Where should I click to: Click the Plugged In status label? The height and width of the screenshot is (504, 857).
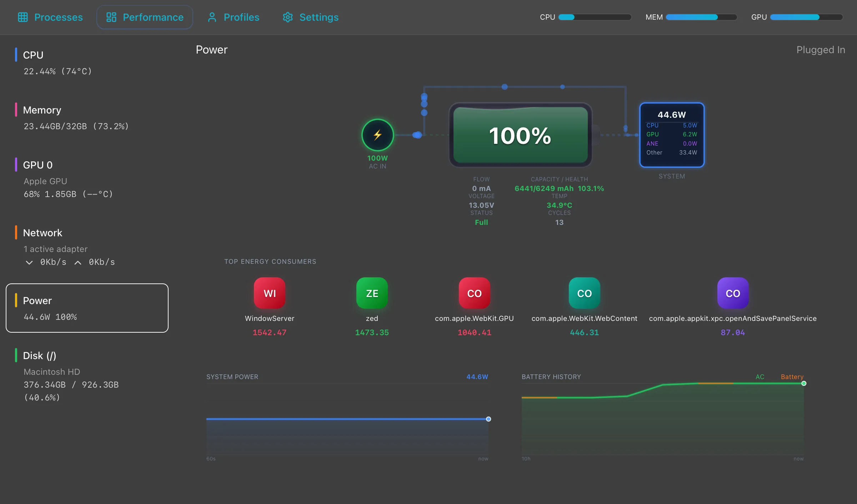tap(821, 50)
